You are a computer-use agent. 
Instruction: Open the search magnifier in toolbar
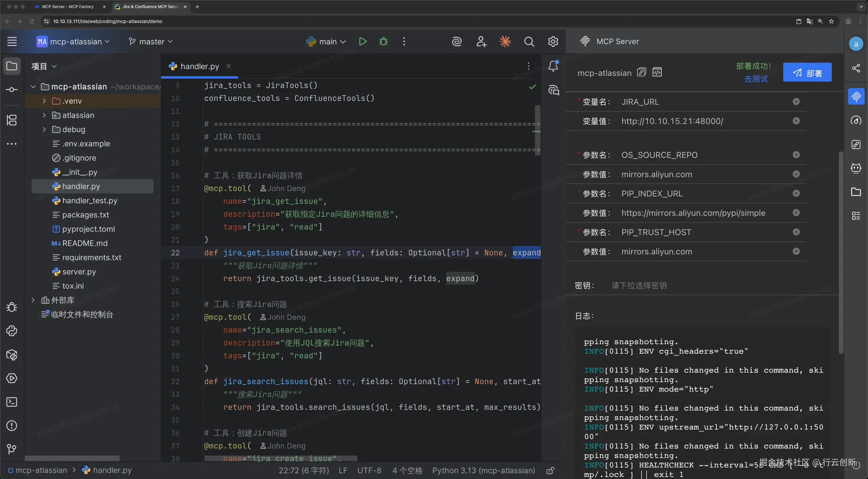pos(529,41)
